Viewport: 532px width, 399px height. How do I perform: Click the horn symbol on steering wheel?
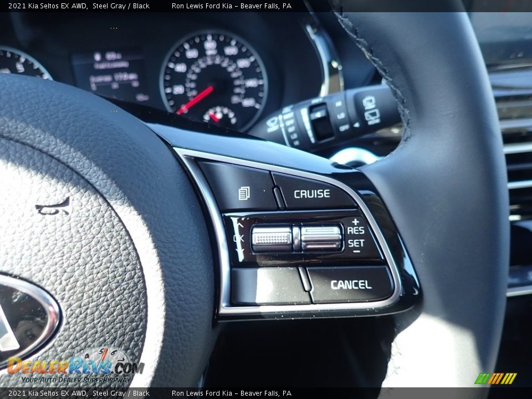53,207
